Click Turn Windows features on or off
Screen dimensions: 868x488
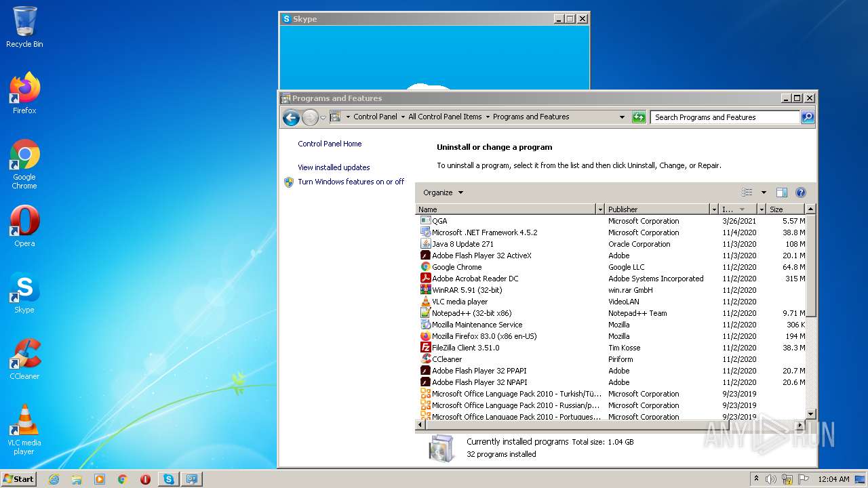coord(351,182)
